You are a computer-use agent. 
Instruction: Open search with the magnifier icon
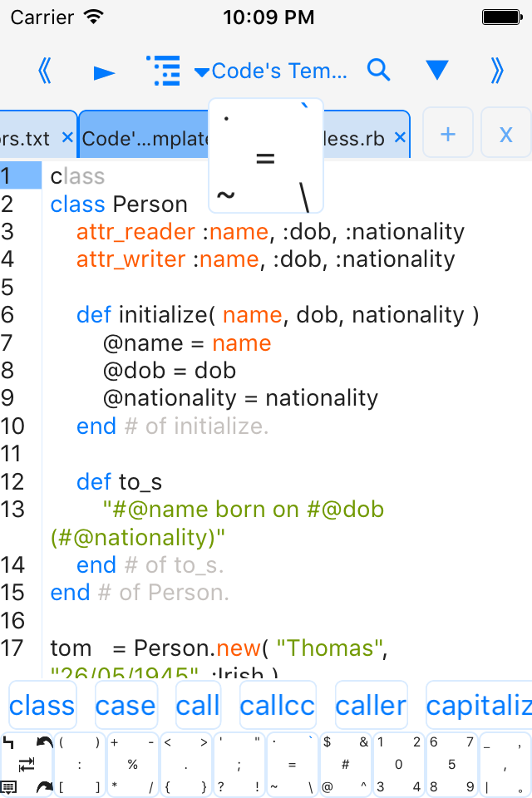tap(379, 70)
